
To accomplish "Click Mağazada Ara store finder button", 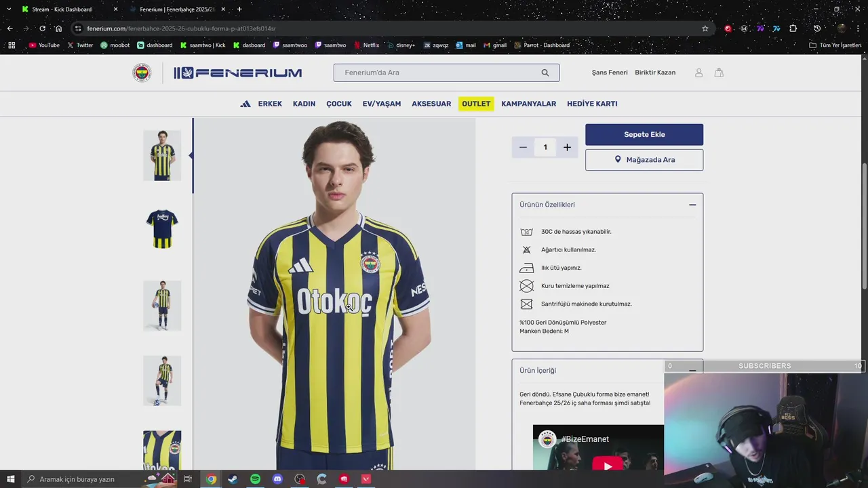I will (644, 160).
